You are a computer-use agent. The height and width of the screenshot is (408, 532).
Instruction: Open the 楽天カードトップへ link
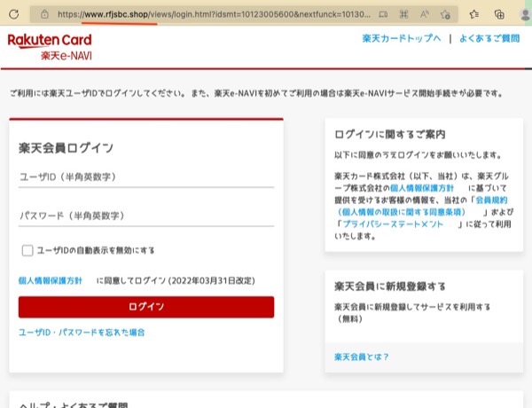pyautogui.click(x=402, y=38)
